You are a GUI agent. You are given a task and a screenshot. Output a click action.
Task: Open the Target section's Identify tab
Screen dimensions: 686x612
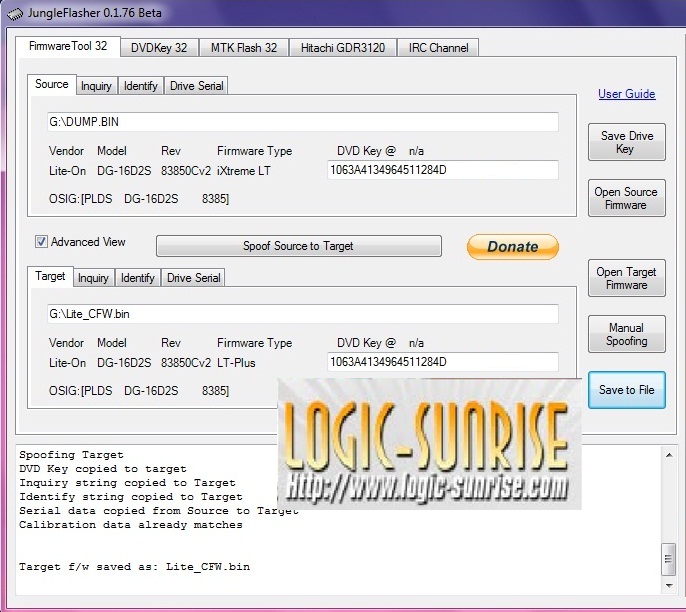[x=138, y=278]
